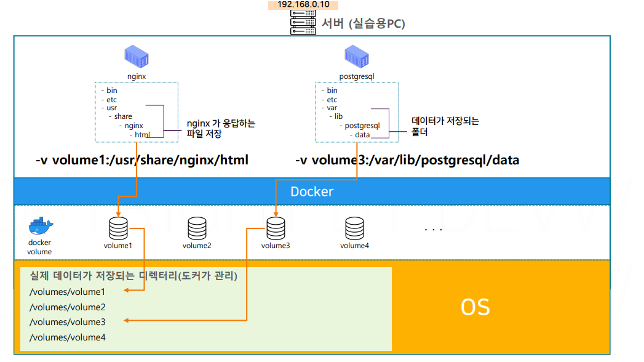Click the /volumes/volume1 path
The height and width of the screenshot is (362, 644).
pyautogui.click(x=68, y=292)
